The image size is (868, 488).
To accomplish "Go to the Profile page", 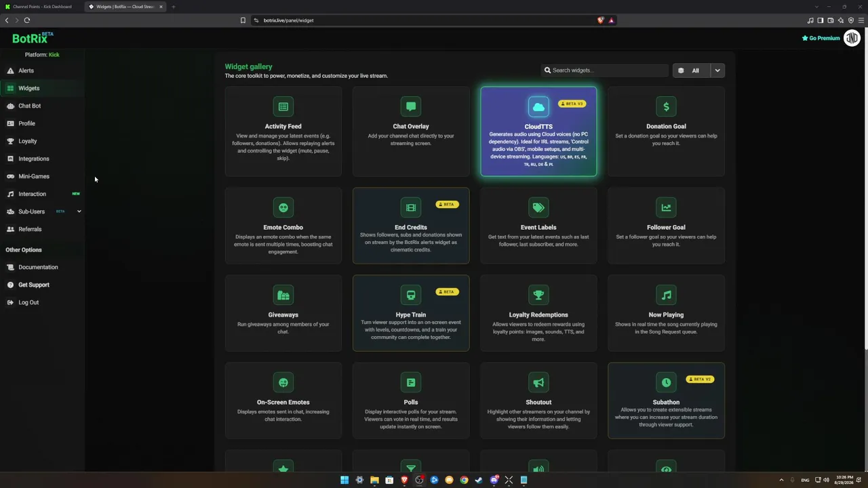I will (27, 123).
